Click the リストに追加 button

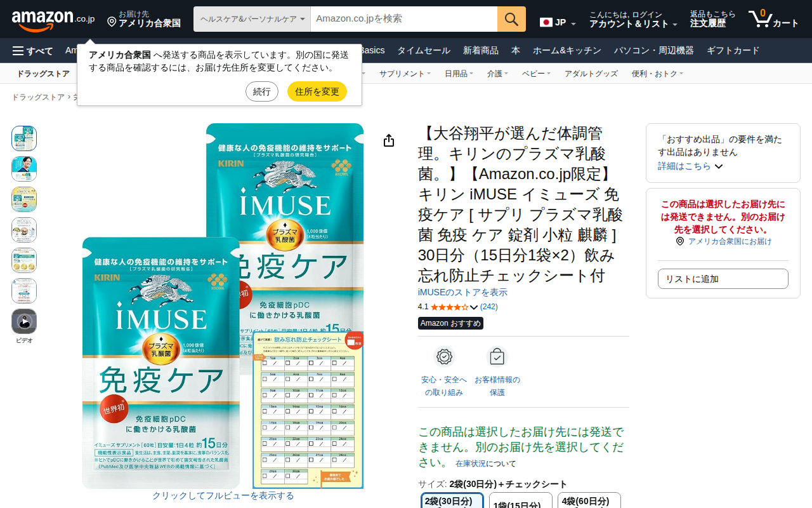tap(723, 279)
